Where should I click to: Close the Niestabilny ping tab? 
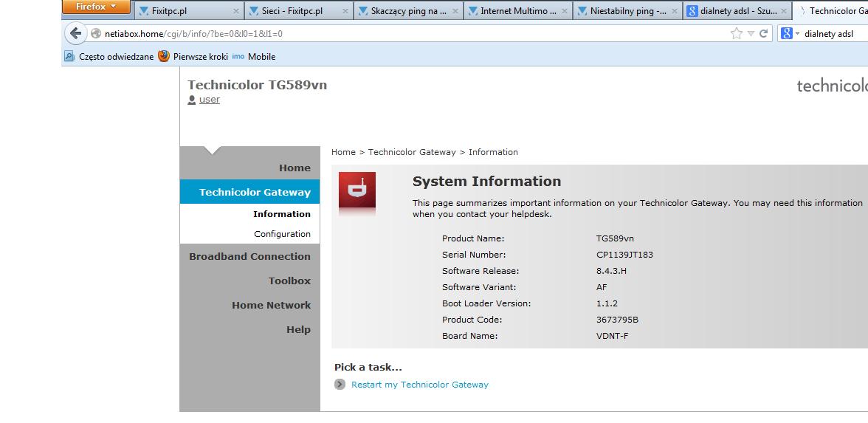point(675,11)
